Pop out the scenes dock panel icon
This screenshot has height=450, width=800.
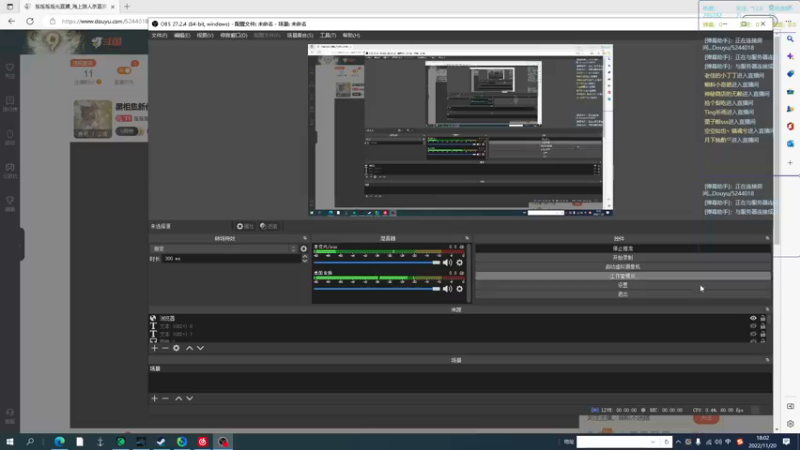coord(767,360)
